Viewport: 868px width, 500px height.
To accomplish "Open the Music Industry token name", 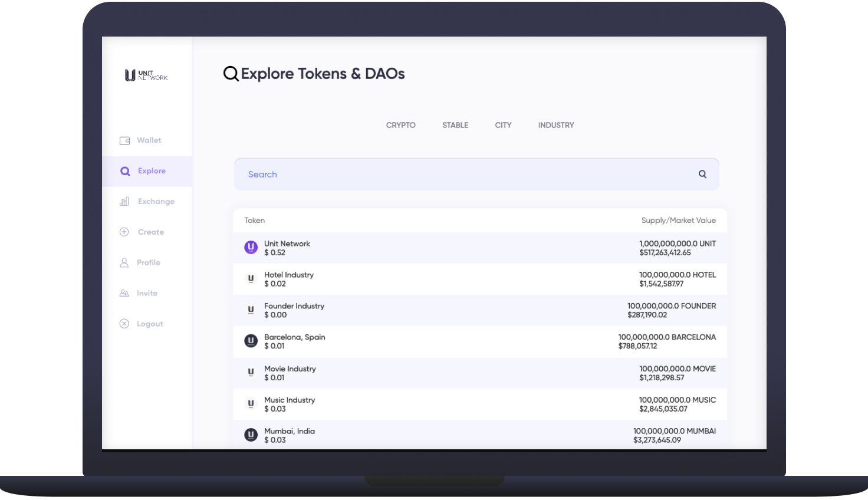I will (x=290, y=400).
